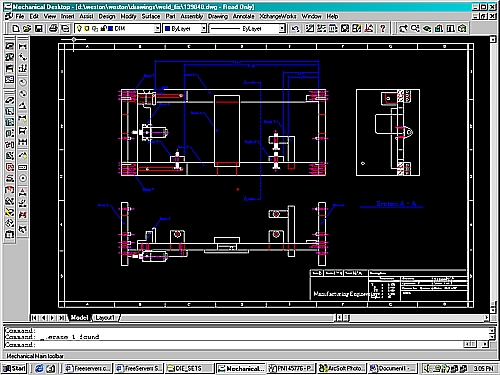
Task: Toggle the layer lightbulb on/off icon
Action: click(79, 29)
